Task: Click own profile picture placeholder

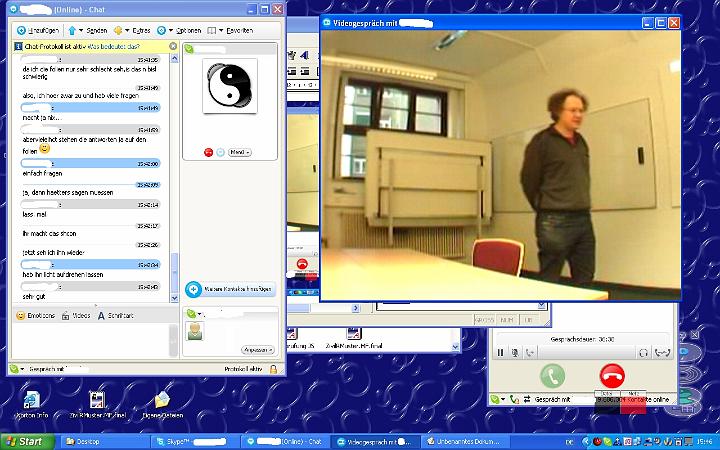Action: (195, 331)
